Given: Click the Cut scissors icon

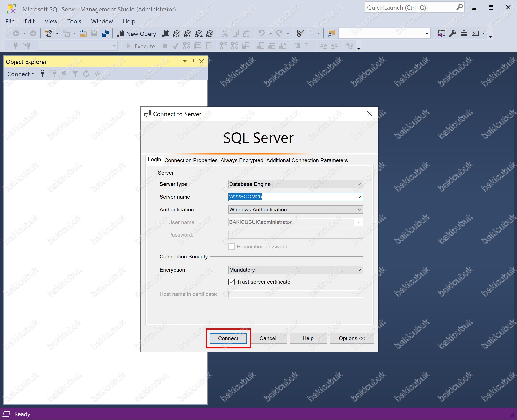Looking at the screenshot, I should 225,33.
